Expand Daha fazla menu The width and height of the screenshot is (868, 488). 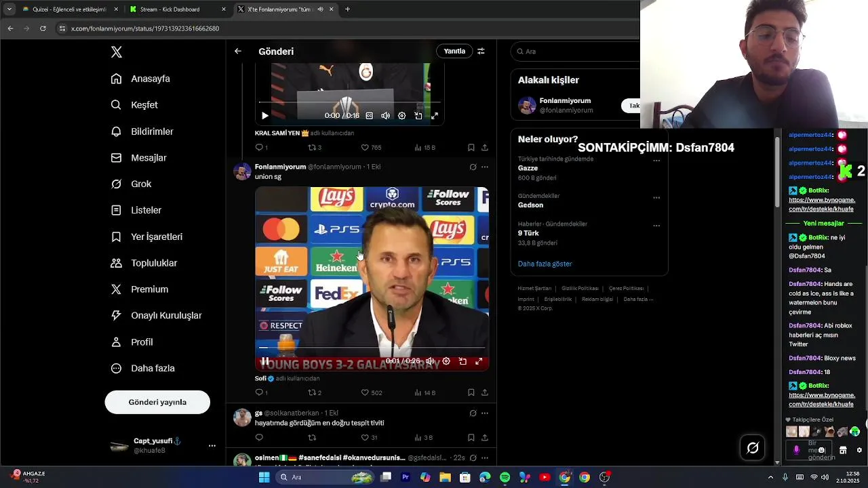tap(143, 369)
